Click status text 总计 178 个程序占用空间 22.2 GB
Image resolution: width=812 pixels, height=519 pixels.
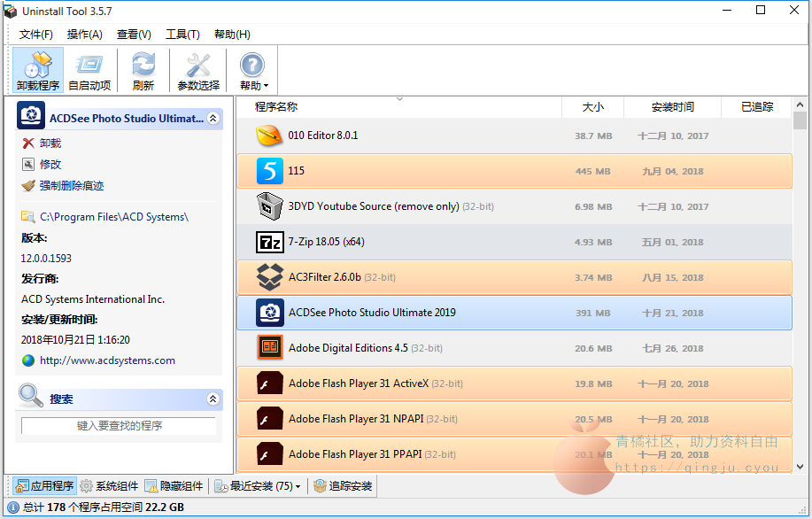(104, 507)
